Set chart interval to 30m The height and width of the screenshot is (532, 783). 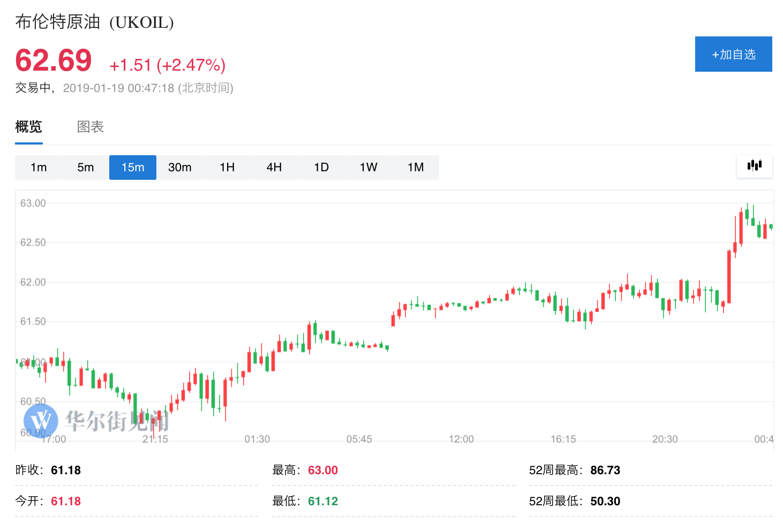coord(180,168)
